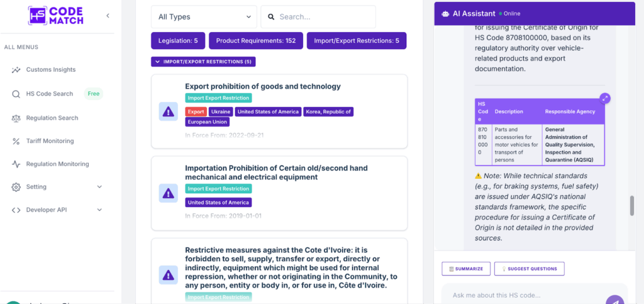
Task: Click the warning icon beside Export prohibition entry
Action: coord(168,111)
